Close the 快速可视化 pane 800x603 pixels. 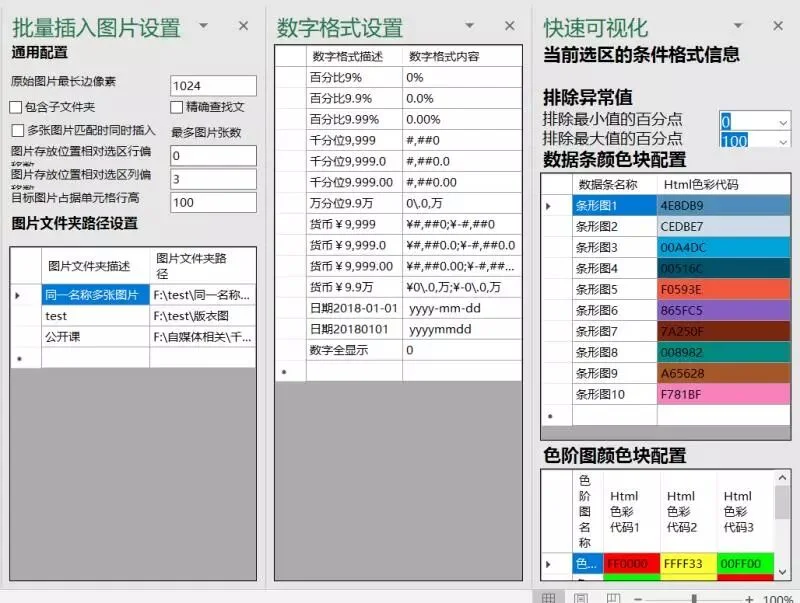(778, 26)
